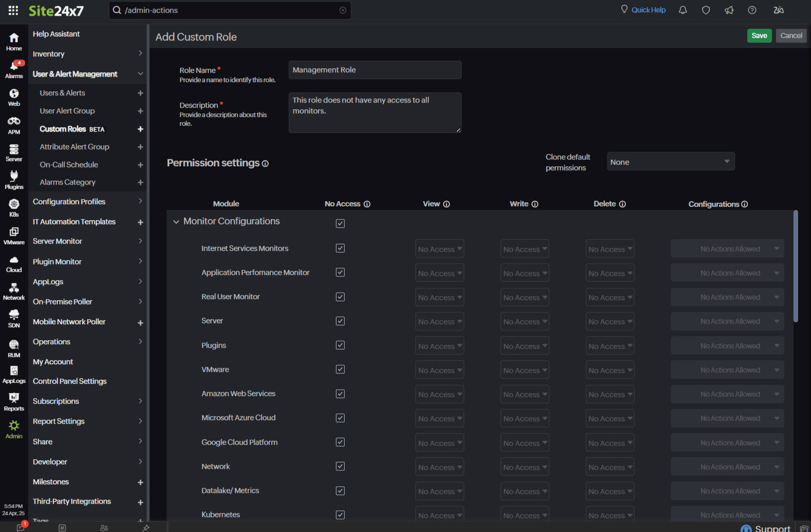Toggle No Access checkbox for Monitor Configurations

click(340, 224)
